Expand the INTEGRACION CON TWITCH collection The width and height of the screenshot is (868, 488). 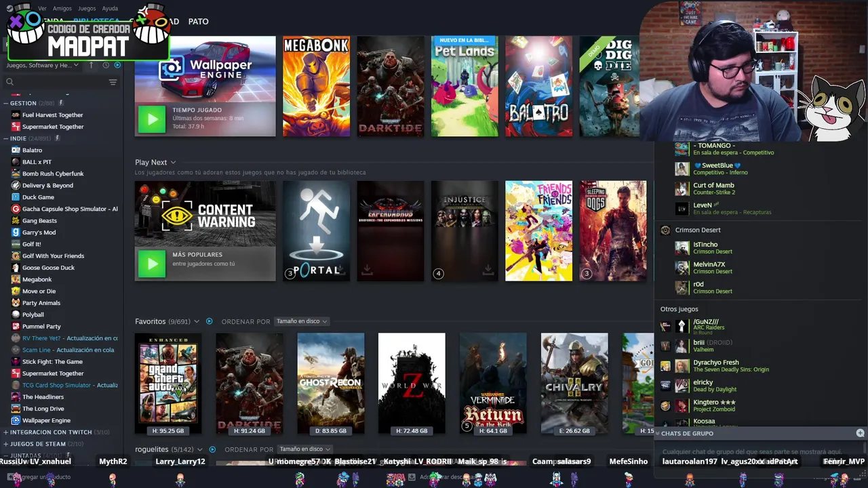[6, 432]
